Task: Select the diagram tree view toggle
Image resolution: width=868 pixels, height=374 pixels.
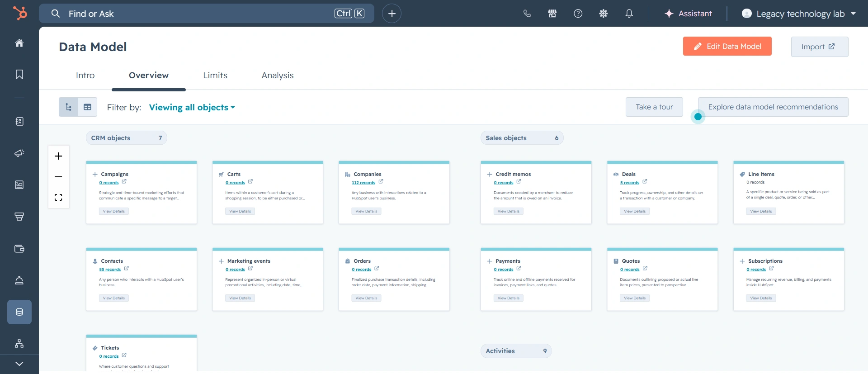Action: [68, 107]
